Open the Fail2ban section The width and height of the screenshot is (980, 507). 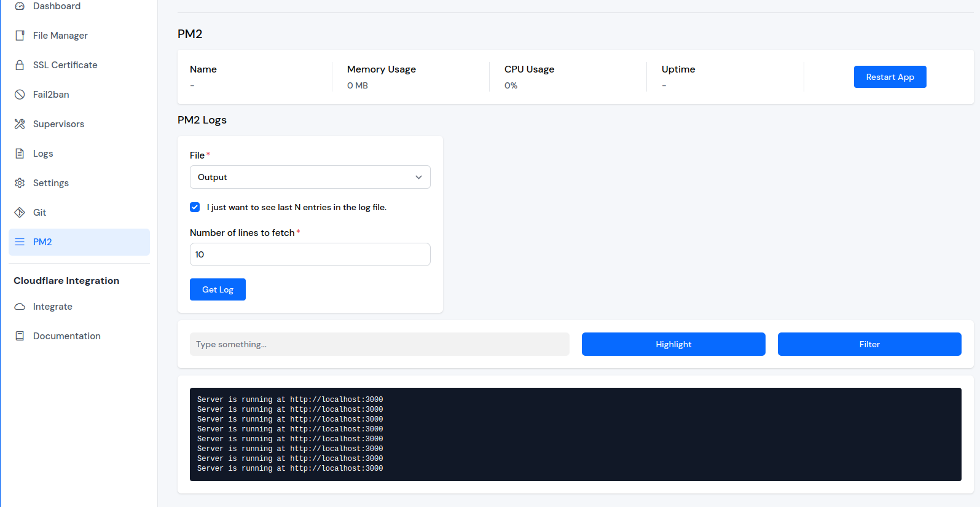79,95
